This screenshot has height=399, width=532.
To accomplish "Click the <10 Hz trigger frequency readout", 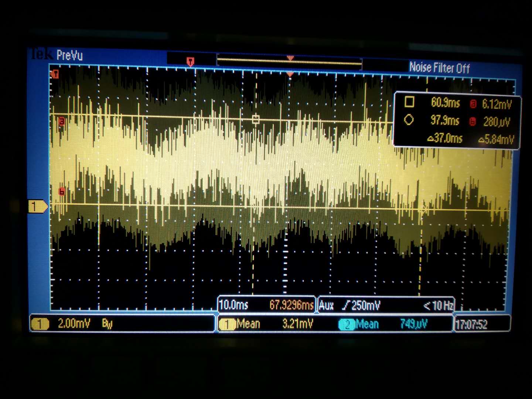I will 438,306.
